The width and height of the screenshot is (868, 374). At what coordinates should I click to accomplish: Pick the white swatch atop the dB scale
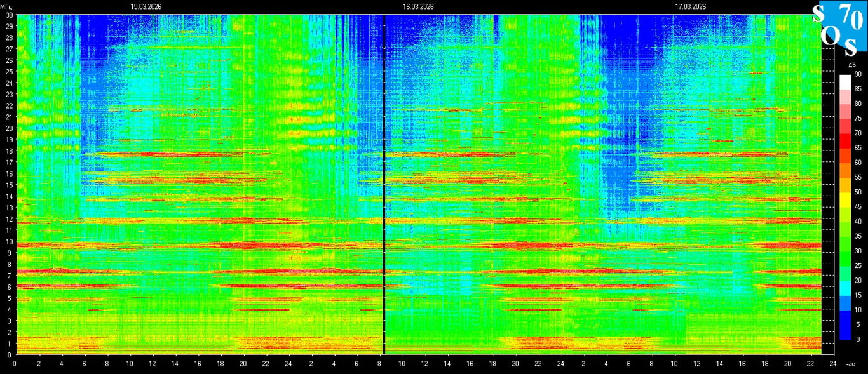point(844,81)
